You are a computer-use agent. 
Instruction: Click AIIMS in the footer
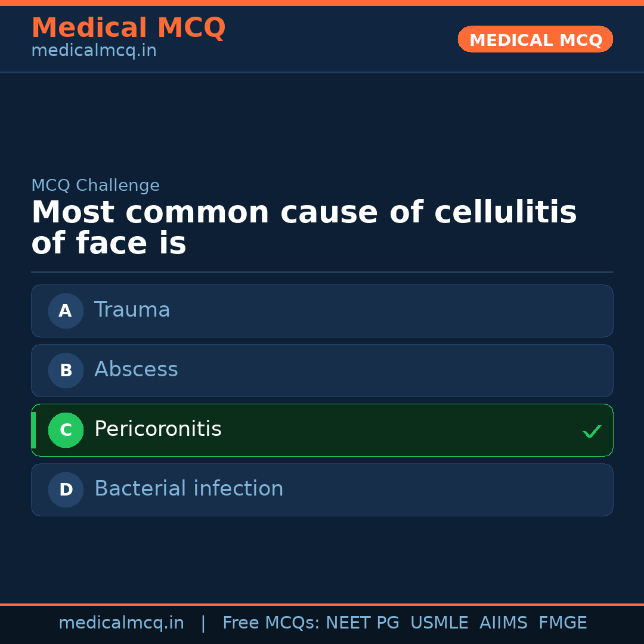(503, 623)
